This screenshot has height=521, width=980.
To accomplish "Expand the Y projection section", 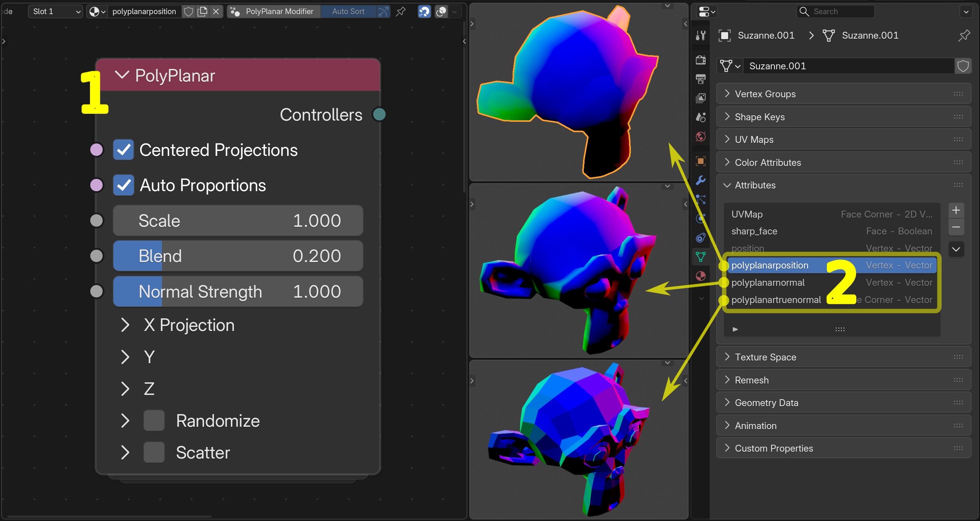I will [x=125, y=357].
